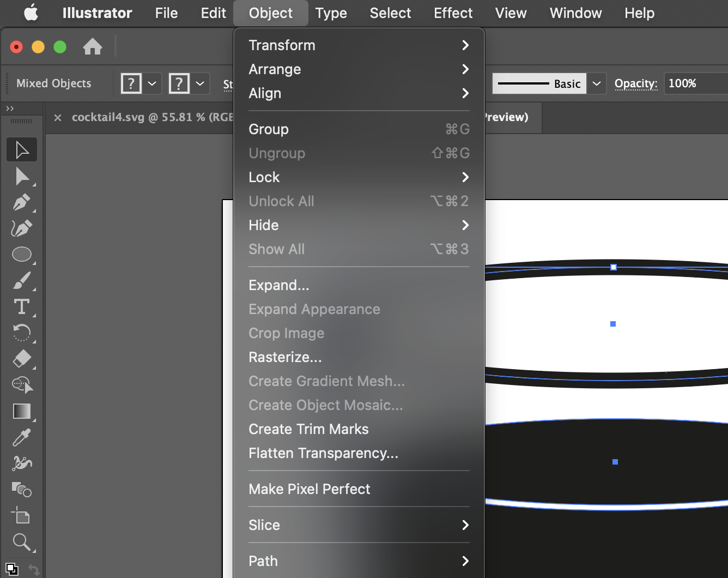Open the fill color dropdown arrow
This screenshot has height=578, width=728.
pyautogui.click(x=152, y=83)
